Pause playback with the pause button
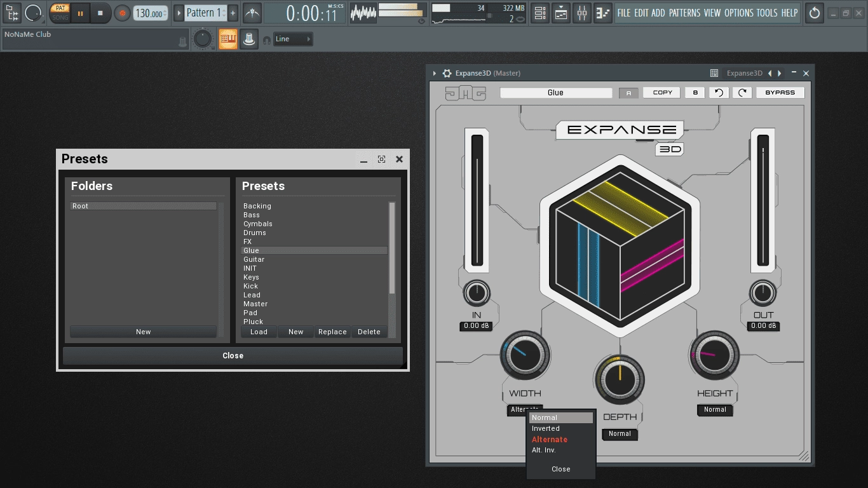 pyautogui.click(x=80, y=13)
